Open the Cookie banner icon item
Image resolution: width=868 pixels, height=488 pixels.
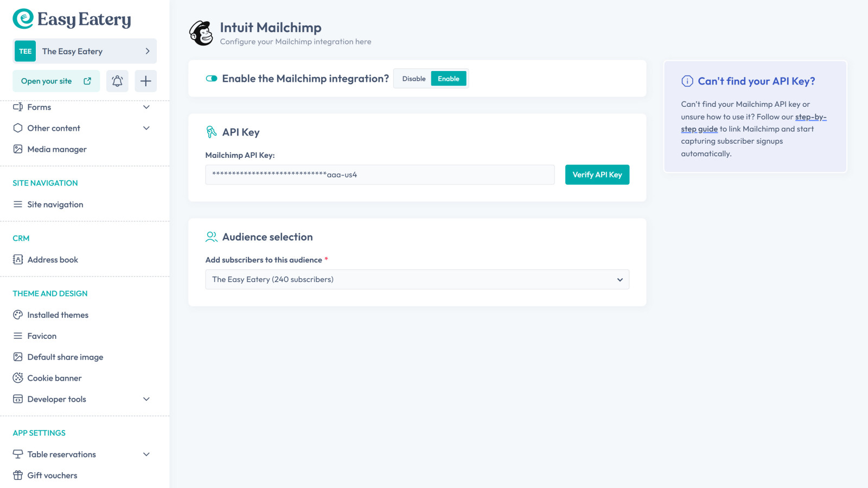point(18,378)
